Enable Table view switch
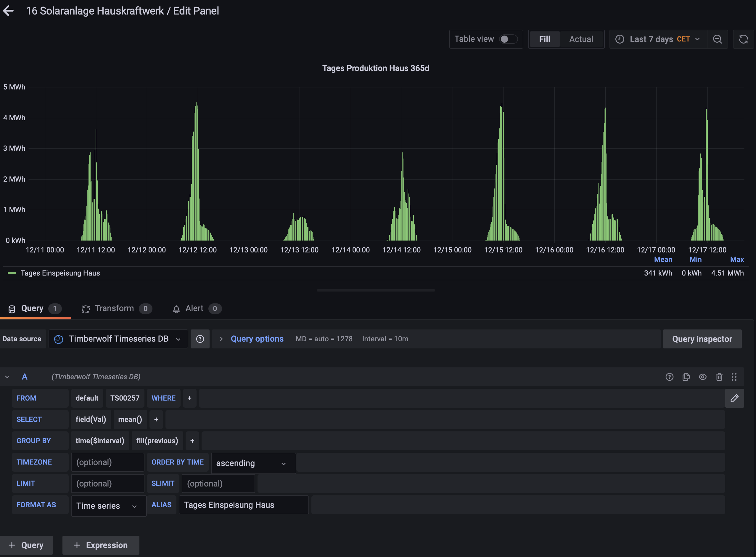Image resolution: width=756 pixels, height=557 pixels. pyautogui.click(x=508, y=39)
